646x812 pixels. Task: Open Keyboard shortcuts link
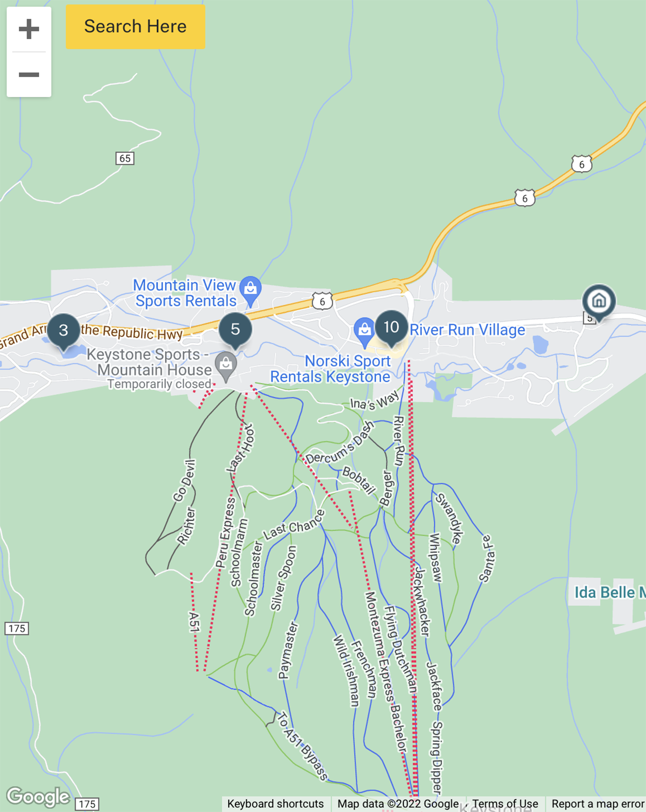coord(276,804)
